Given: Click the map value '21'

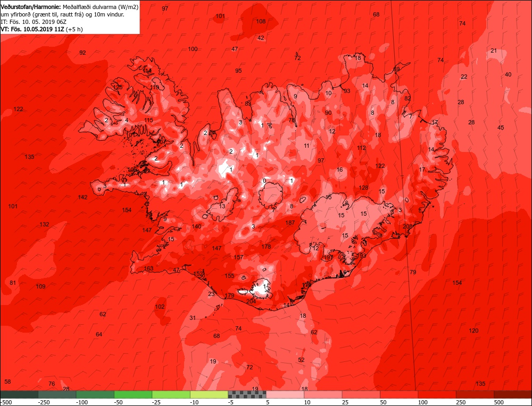Looking at the screenshot, I should (x=493, y=50).
